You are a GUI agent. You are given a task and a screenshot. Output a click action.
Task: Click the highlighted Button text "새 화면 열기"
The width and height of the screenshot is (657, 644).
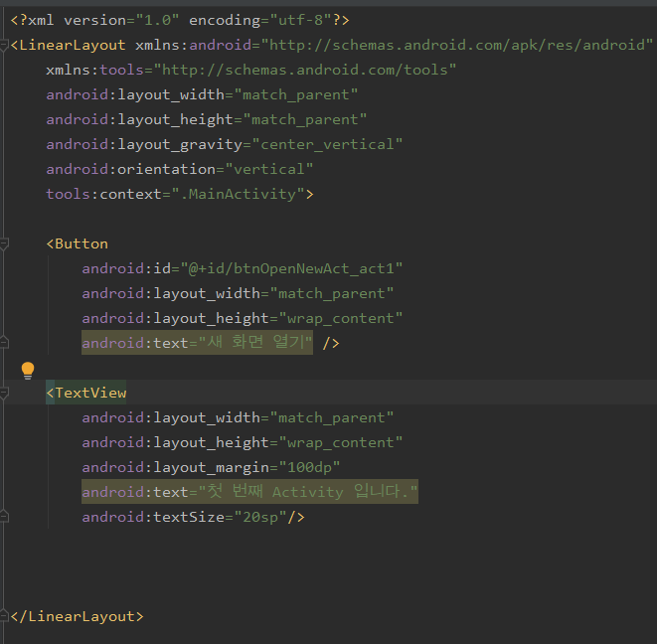point(255,343)
